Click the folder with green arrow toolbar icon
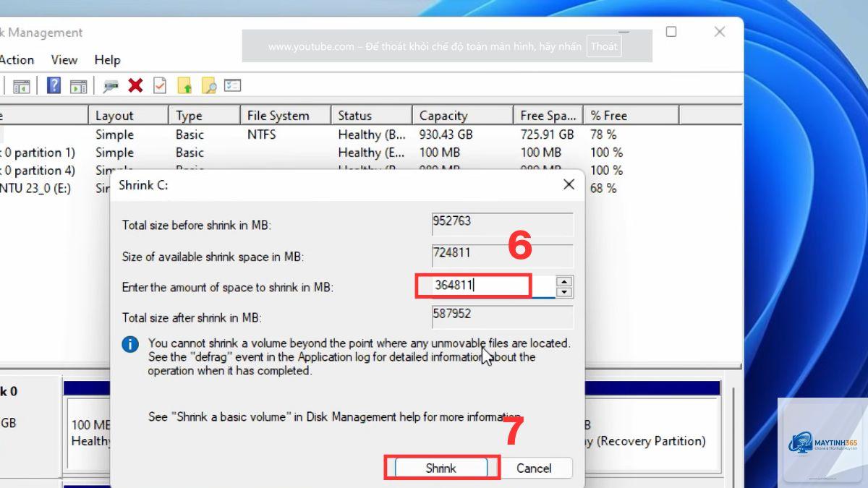Image resolution: width=868 pixels, height=488 pixels. click(x=184, y=86)
